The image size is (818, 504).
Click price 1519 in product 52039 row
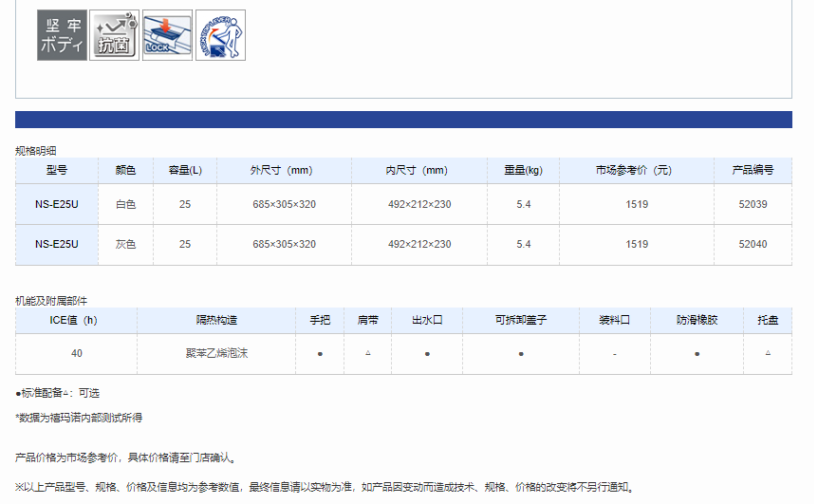[x=637, y=204]
